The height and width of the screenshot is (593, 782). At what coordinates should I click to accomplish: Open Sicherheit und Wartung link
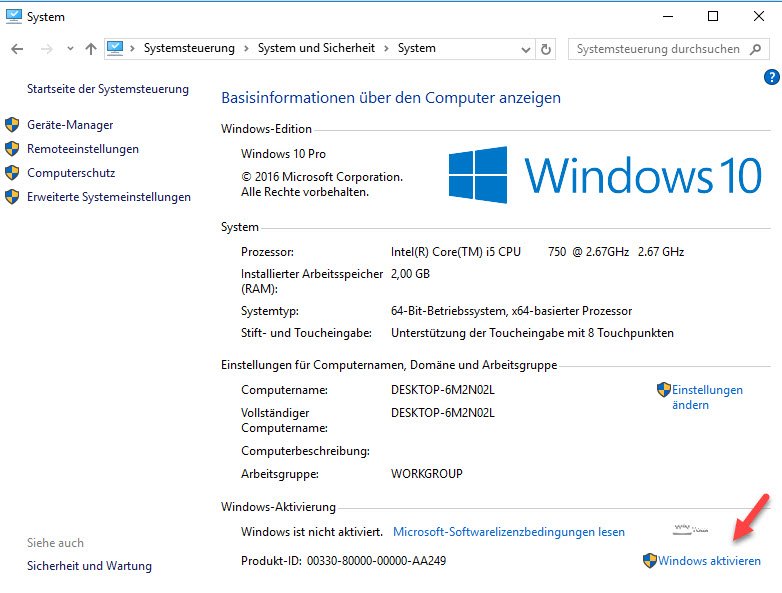coord(89,566)
